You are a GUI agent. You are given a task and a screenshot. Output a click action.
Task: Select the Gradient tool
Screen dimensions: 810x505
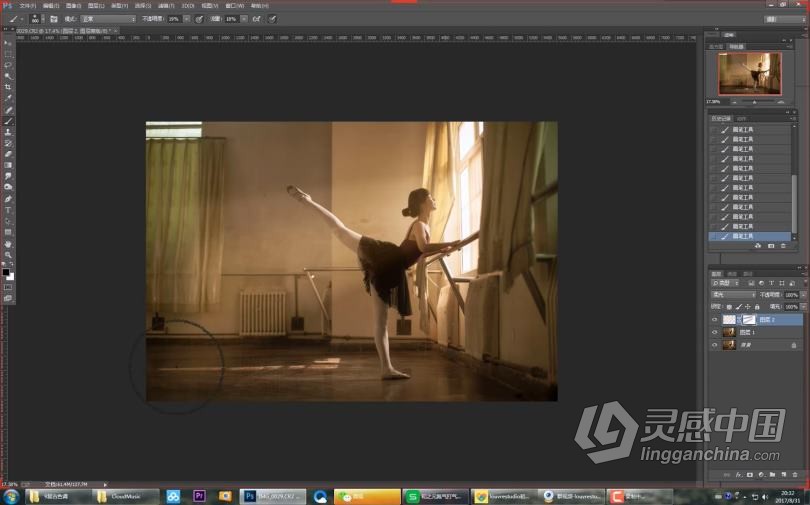[x=8, y=165]
